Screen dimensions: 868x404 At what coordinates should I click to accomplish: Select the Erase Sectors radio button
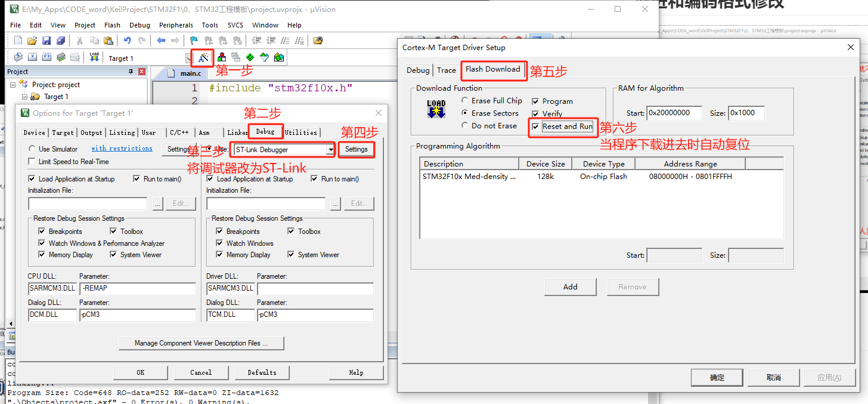(465, 113)
